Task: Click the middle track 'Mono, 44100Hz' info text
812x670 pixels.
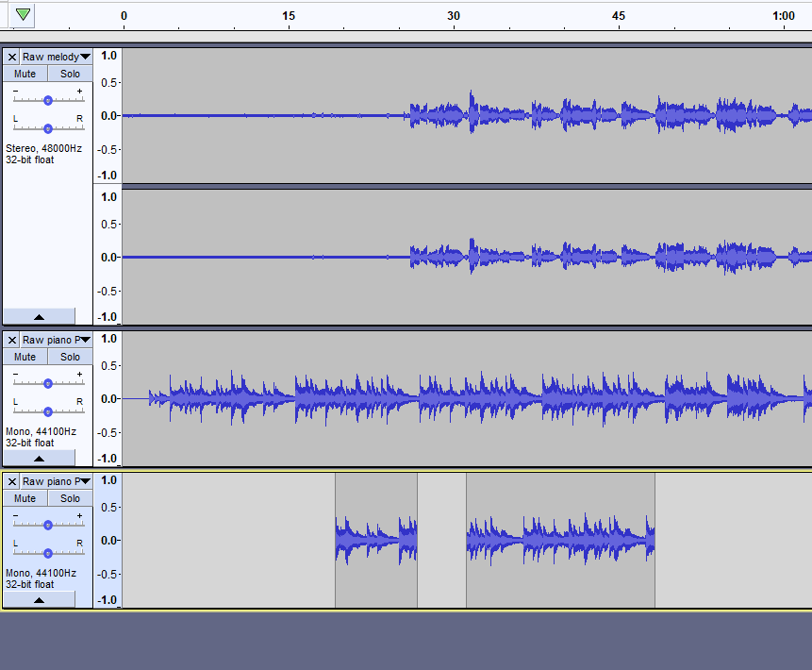Action: coord(41,431)
